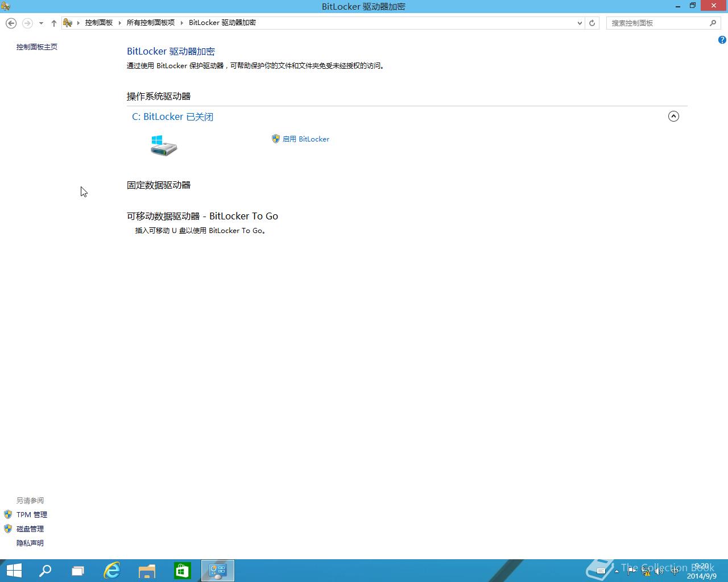Image resolution: width=728 pixels, height=582 pixels.
Task: Click BitLocker 驱动器加密 breadcrumb segment
Action: point(222,23)
